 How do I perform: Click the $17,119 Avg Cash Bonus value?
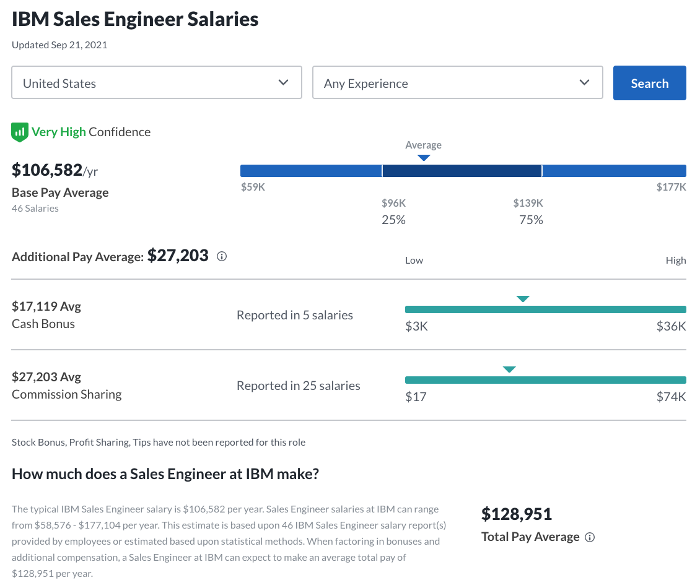click(x=46, y=306)
